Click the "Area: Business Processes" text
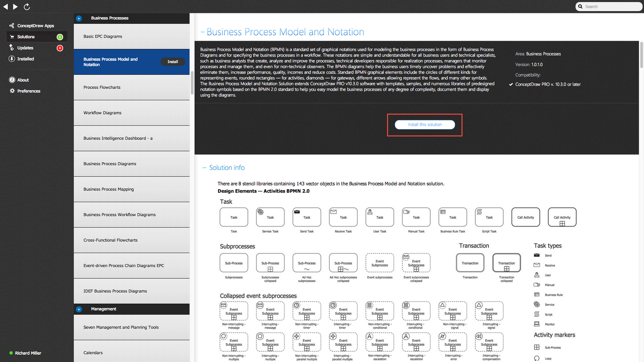 click(x=538, y=54)
